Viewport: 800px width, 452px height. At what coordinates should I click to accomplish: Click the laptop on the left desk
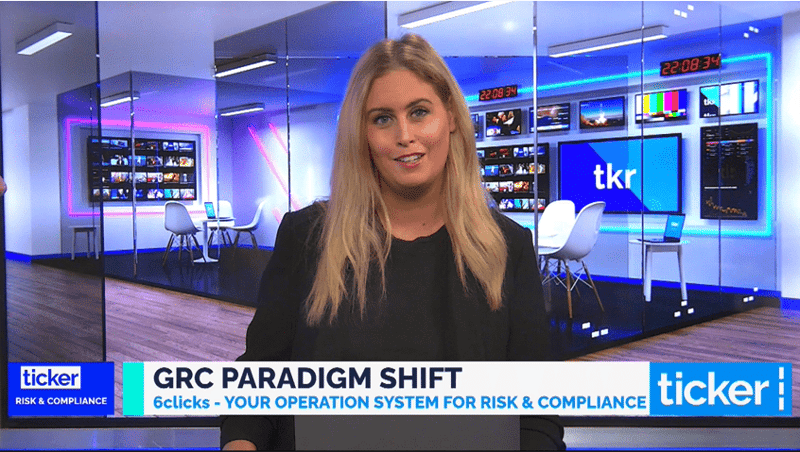[x=210, y=211]
